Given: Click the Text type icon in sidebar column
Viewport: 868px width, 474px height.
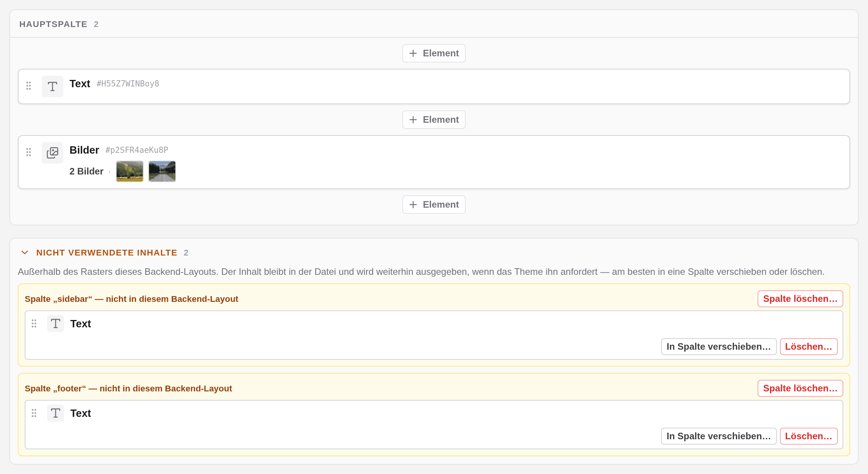Looking at the screenshot, I should [56, 323].
